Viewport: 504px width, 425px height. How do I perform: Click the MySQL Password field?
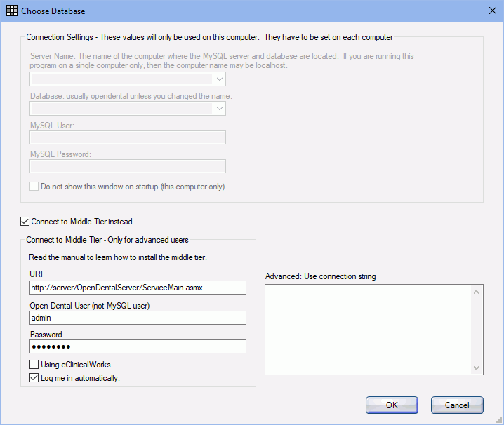point(128,166)
